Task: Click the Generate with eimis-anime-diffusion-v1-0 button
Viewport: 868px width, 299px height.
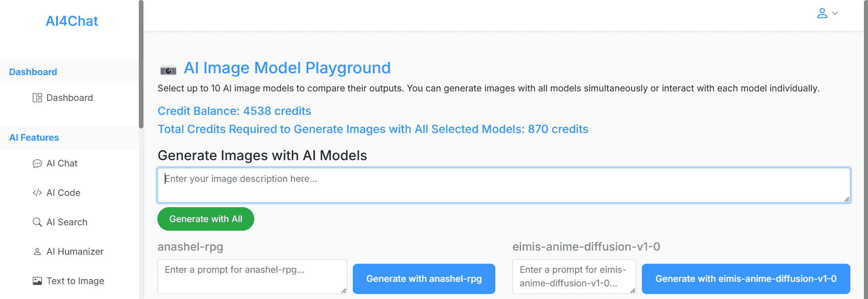Action: [x=746, y=279]
